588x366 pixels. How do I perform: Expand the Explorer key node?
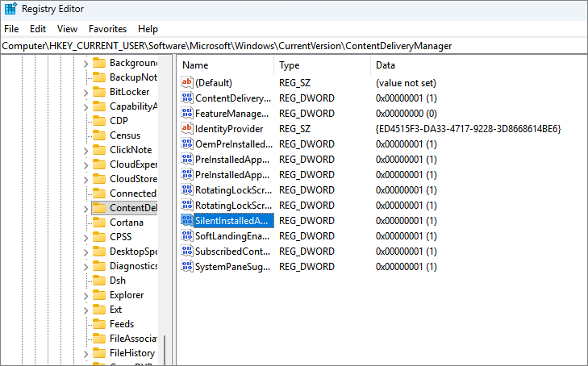[86, 295]
